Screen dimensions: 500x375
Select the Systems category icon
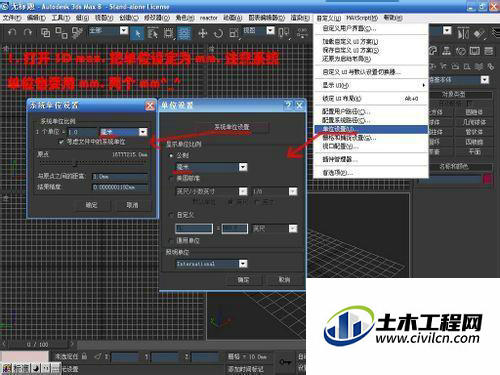point(490,66)
